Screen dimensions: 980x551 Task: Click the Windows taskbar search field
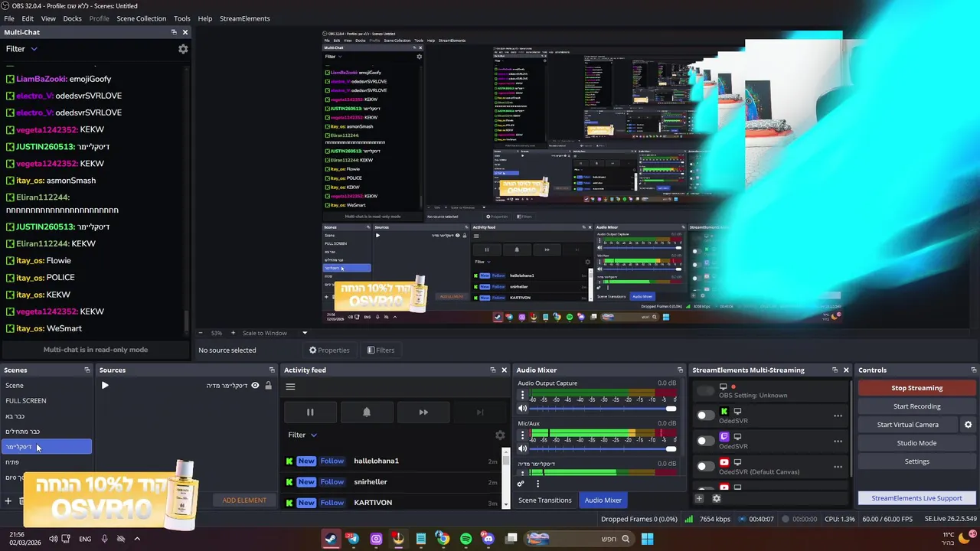(x=580, y=539)
